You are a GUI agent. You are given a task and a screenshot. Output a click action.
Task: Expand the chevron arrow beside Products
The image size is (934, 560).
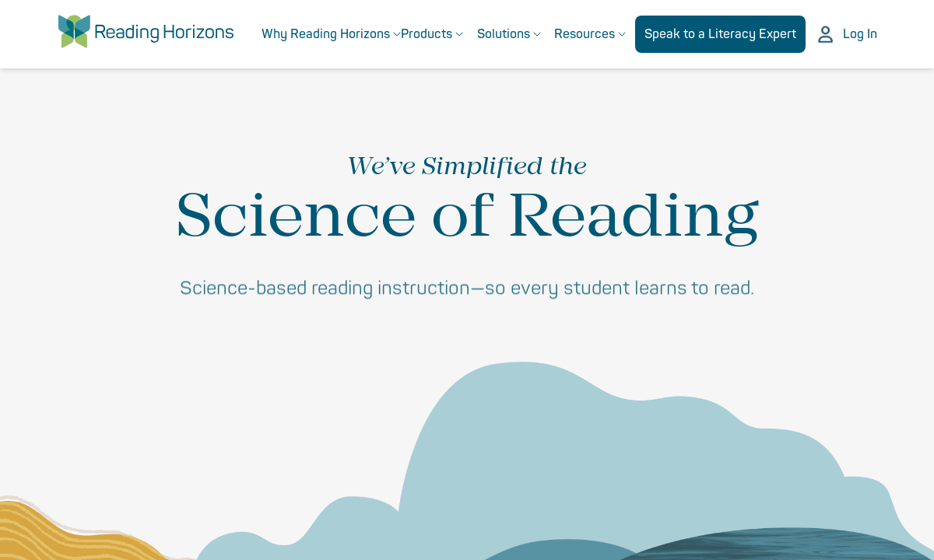click(x=459, y=34)
